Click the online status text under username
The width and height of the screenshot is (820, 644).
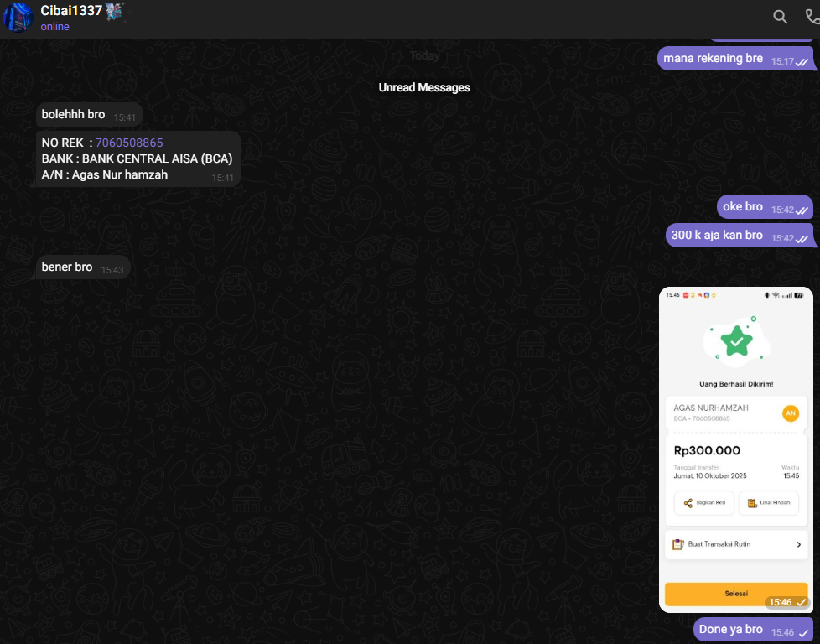[55, 27]
